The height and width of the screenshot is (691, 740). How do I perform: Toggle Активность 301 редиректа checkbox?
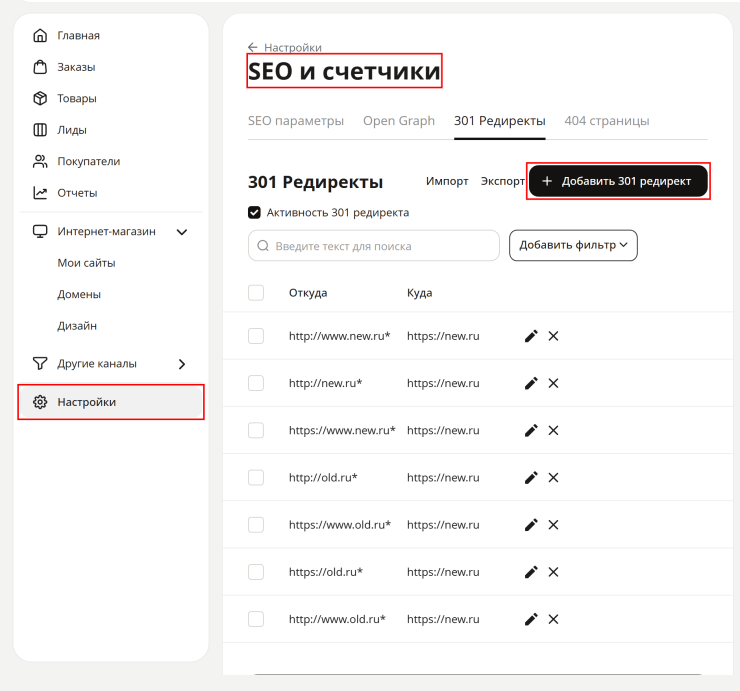(x=254, y=212)
